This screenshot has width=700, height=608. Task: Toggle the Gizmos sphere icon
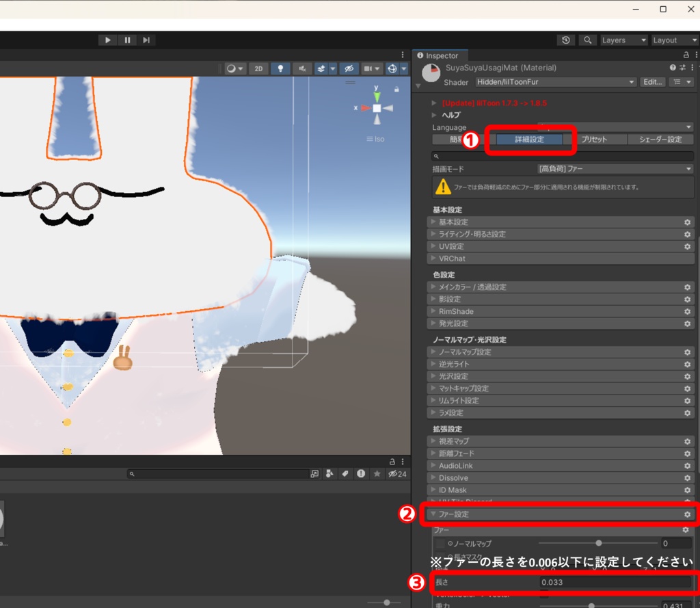click(x=392, y=69)
